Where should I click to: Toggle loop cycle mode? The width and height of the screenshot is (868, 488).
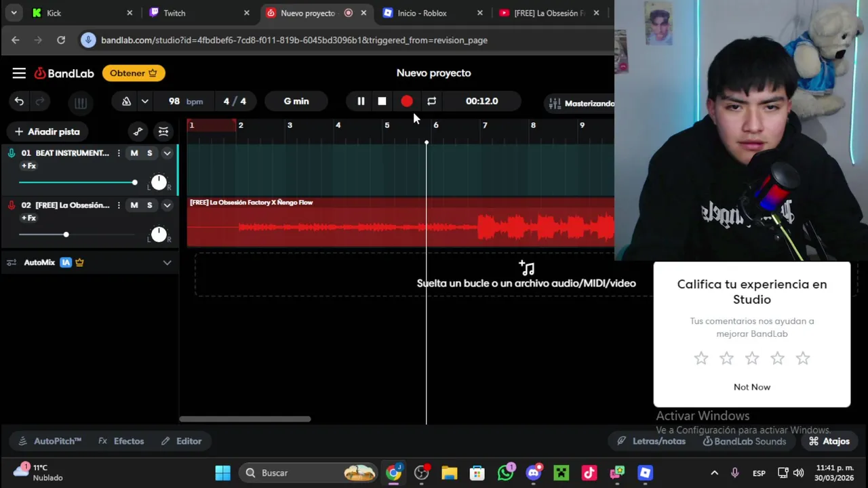coord(431,101)
